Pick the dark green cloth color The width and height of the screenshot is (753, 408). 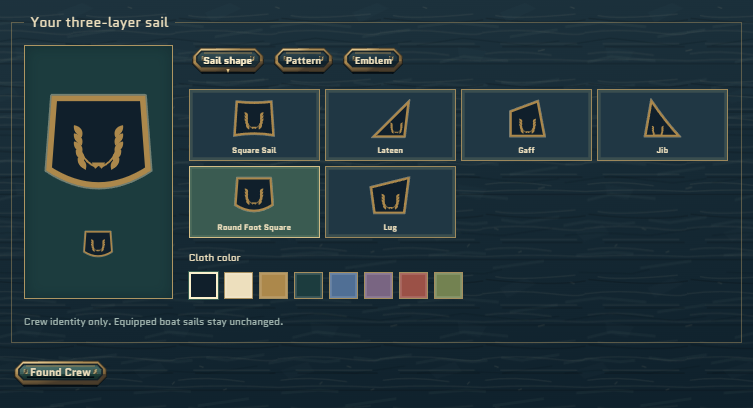[308, 286]
